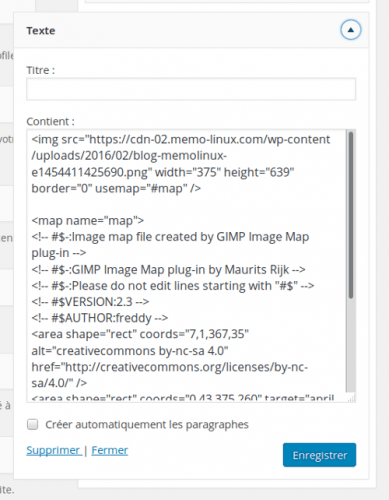Focus the Titre input field
The height and width of the screenshot is (500, 389).
(191, 89)
